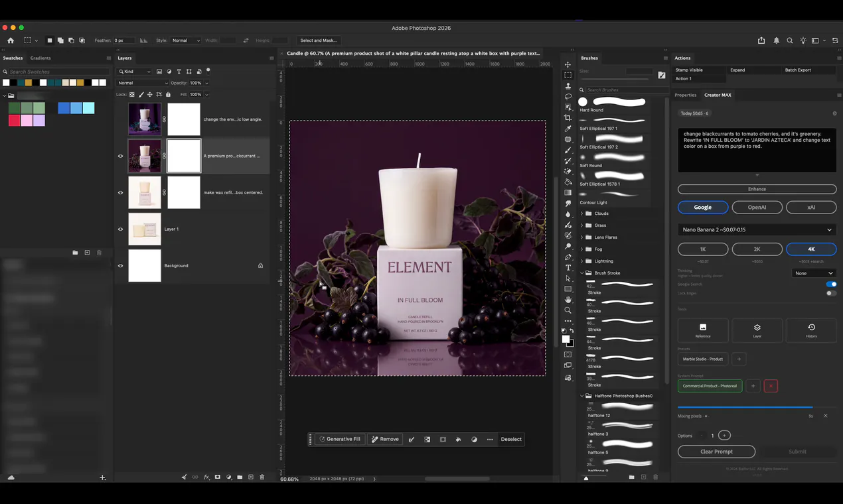Viewport: 843px width, 504px height.
Task: Click the Enhance button
Action: 757,189
